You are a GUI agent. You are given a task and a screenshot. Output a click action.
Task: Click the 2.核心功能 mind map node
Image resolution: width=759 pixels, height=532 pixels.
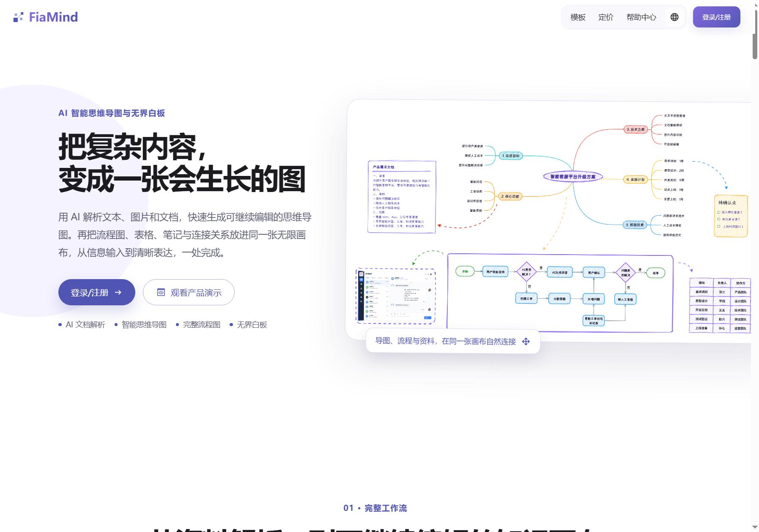(510, 196)
